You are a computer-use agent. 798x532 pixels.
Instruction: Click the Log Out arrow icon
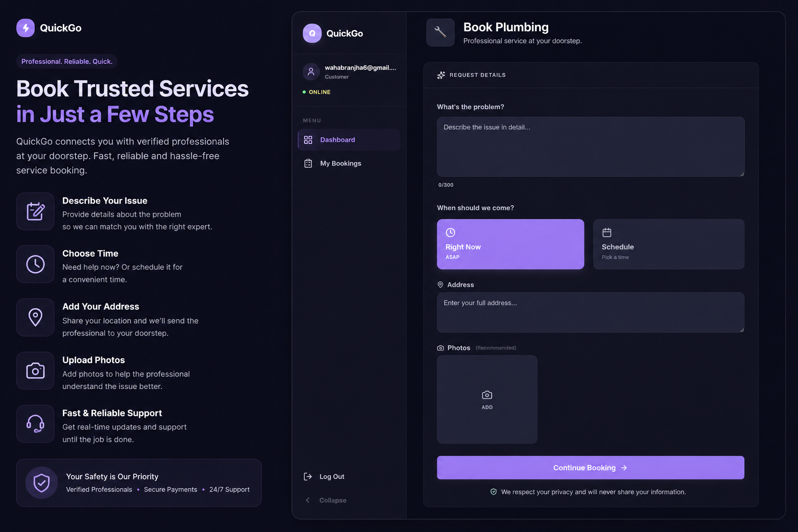(x=308, y=476)
